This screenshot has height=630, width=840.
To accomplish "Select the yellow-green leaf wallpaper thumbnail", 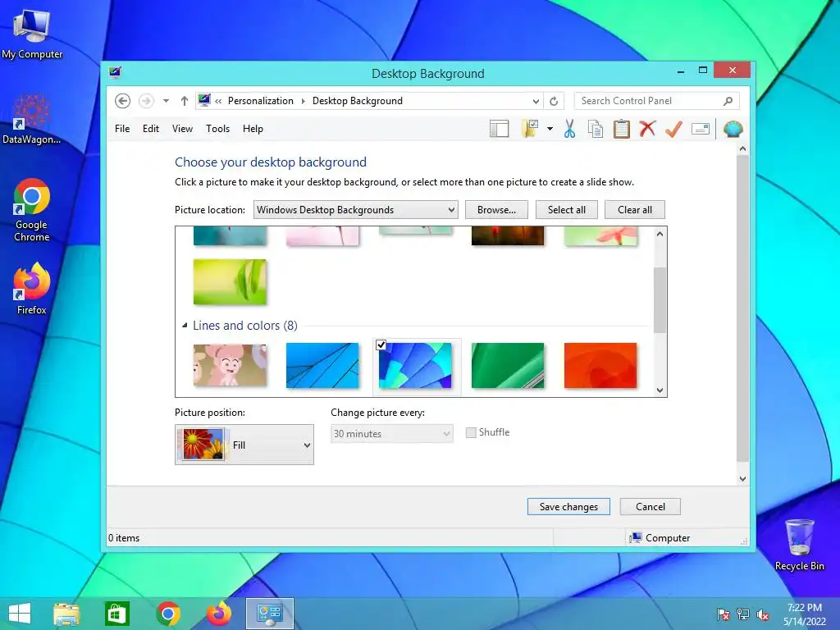I will point(230,282).
